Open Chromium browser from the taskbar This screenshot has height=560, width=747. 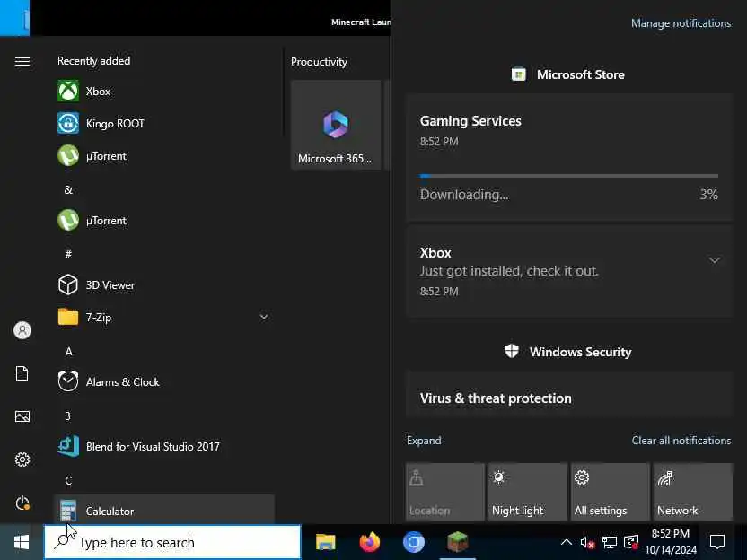point(414,542)
